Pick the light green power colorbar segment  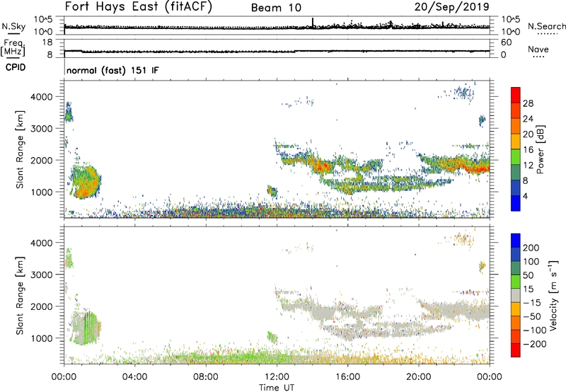pos(516,157)
